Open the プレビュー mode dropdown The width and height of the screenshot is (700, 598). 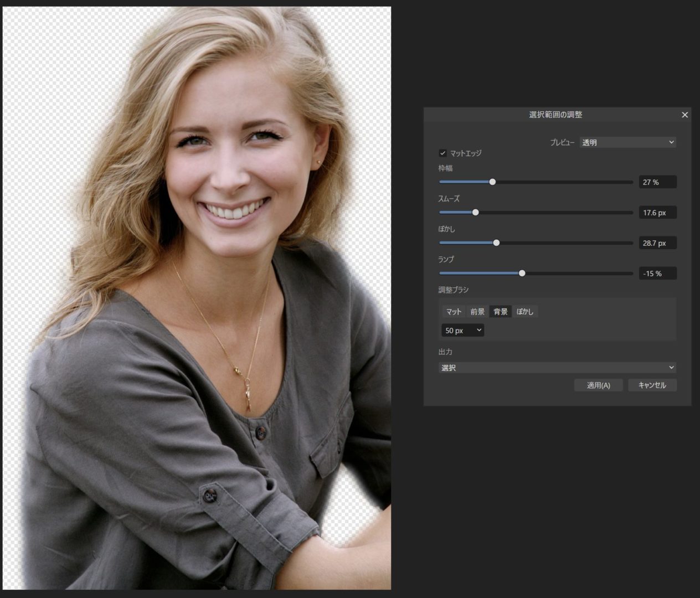[627, 142]
